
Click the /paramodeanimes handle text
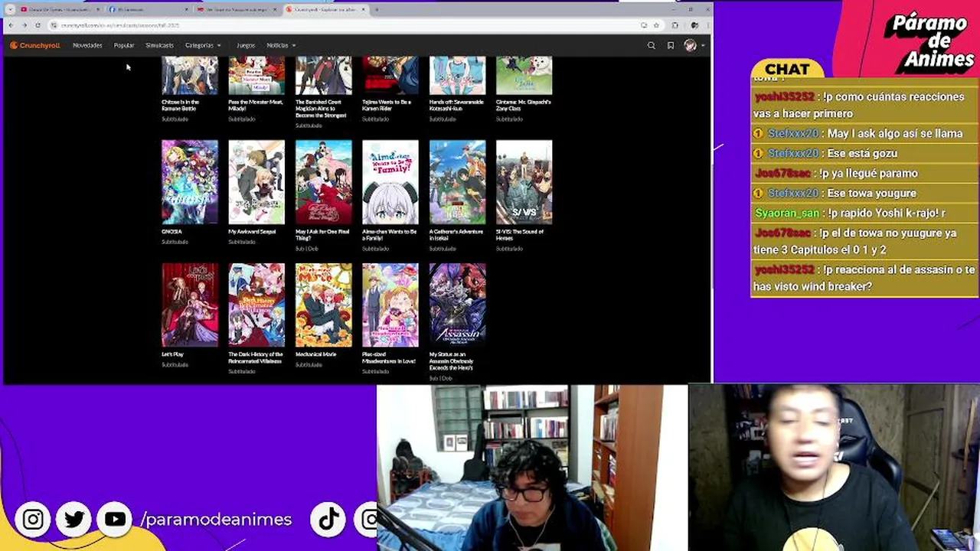point(216,520)
